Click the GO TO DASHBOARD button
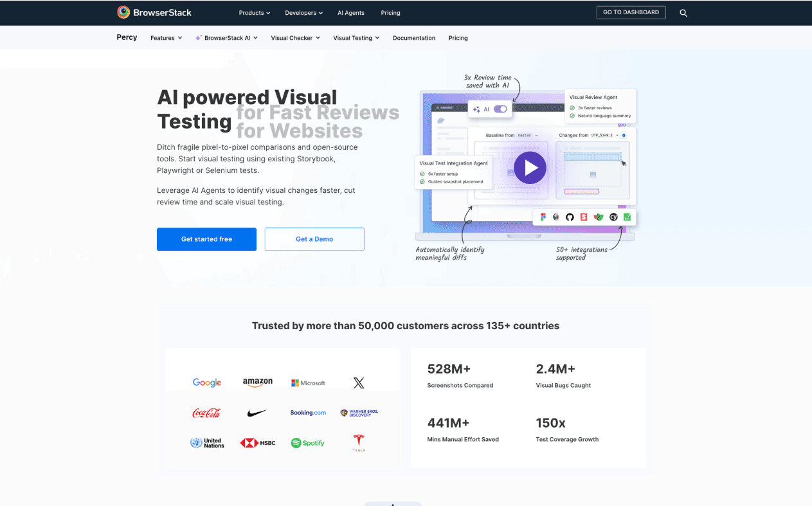The width and height of the screenshot is (812, 506). click(631, 12)
